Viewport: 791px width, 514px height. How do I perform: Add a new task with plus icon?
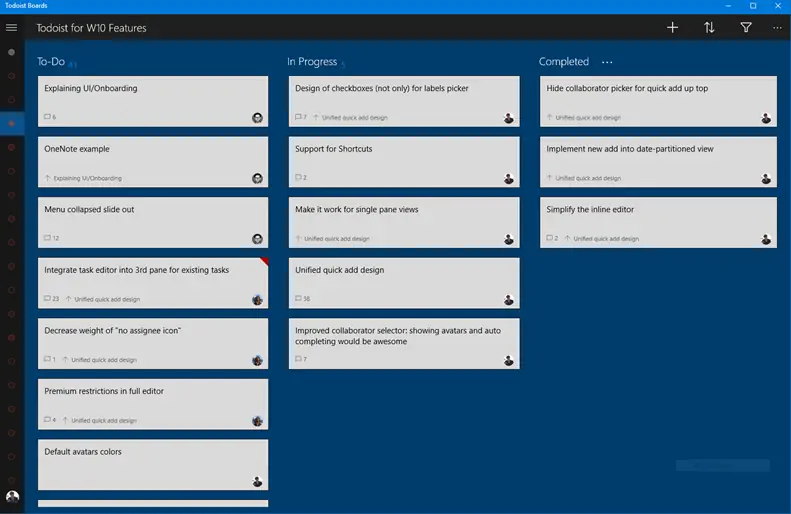pyautogui.click(x=672, y=28)
